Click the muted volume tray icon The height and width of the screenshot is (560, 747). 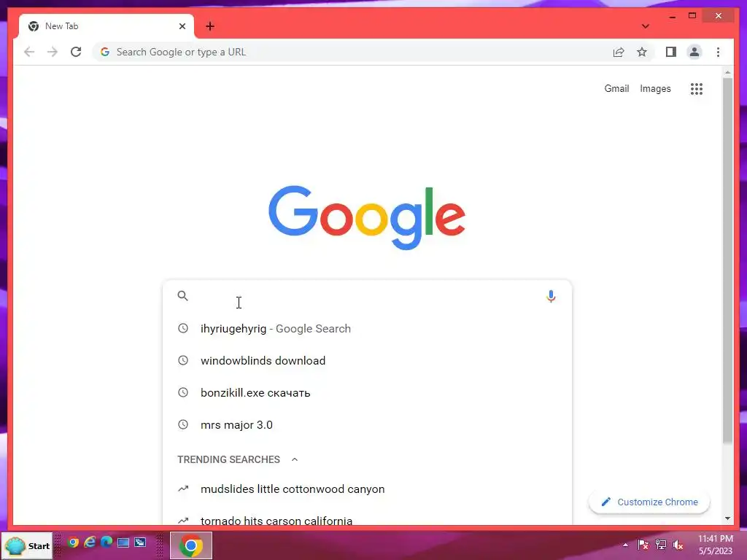(x=678, y=544)
